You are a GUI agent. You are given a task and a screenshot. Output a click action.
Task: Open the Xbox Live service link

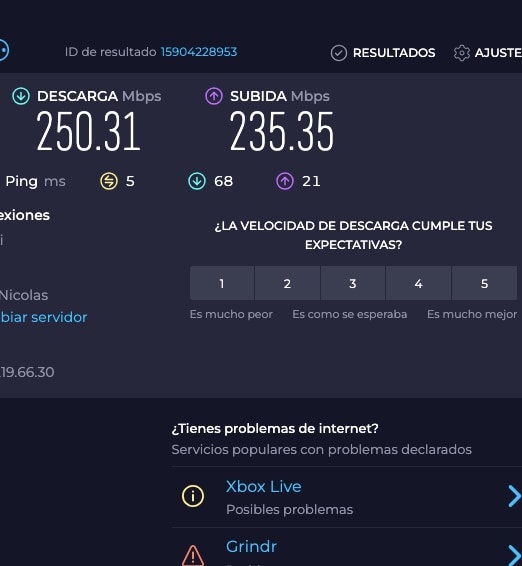coord(264,487)
